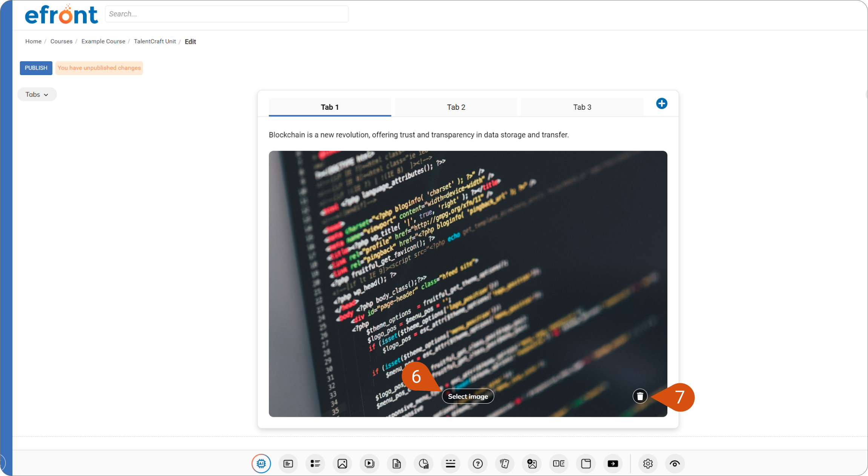868x476 pixels.
Task: Click the Edit breadcrumb item
Action: [x=190, y=41]
